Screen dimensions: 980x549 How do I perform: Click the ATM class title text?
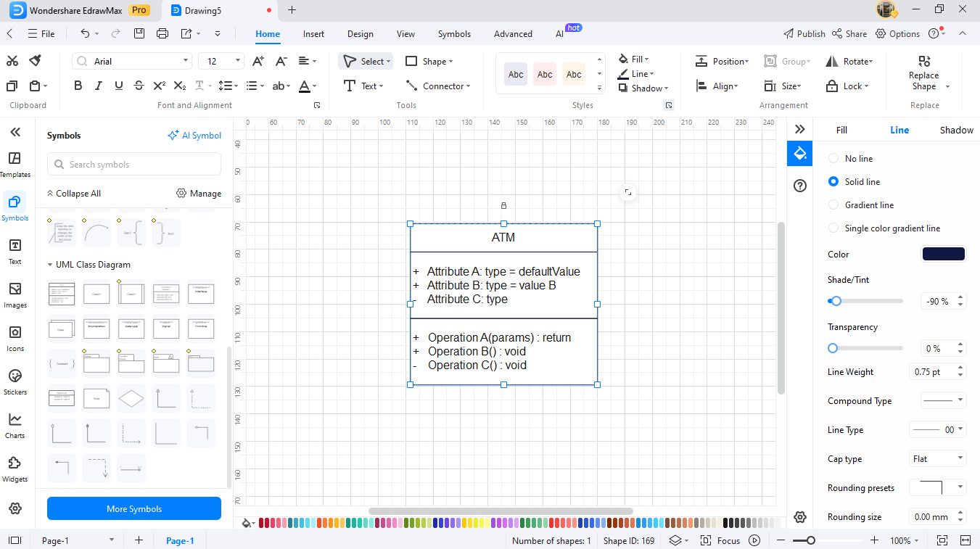[x=503, y=237]
